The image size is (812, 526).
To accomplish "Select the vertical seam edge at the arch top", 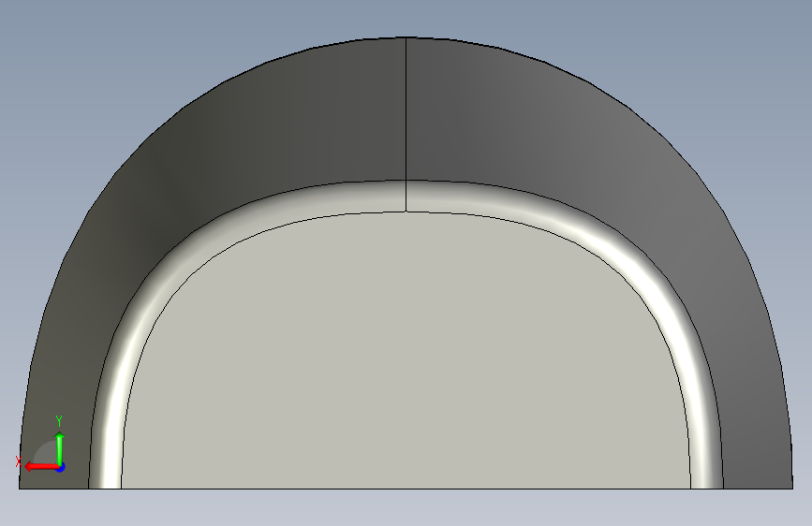I will (406, 109).
